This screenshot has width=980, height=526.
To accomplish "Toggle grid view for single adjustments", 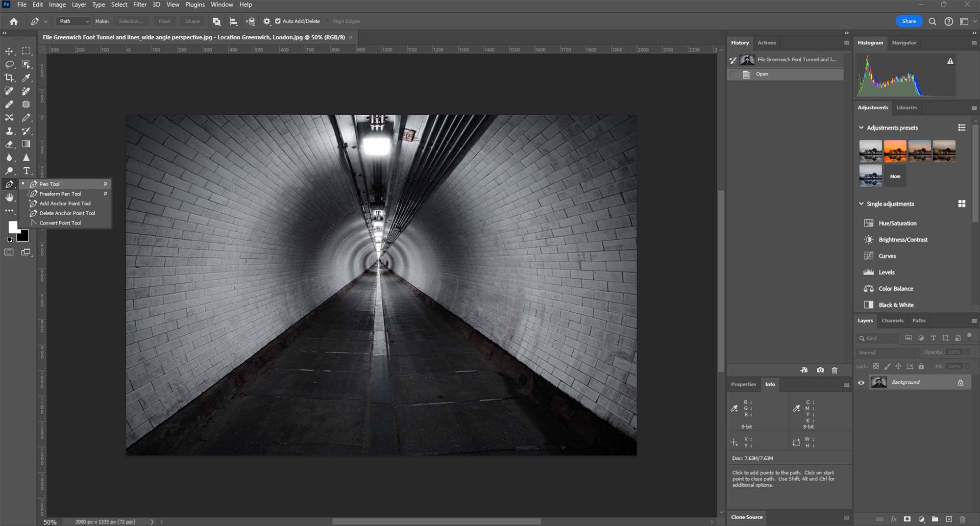I will 962,203.
